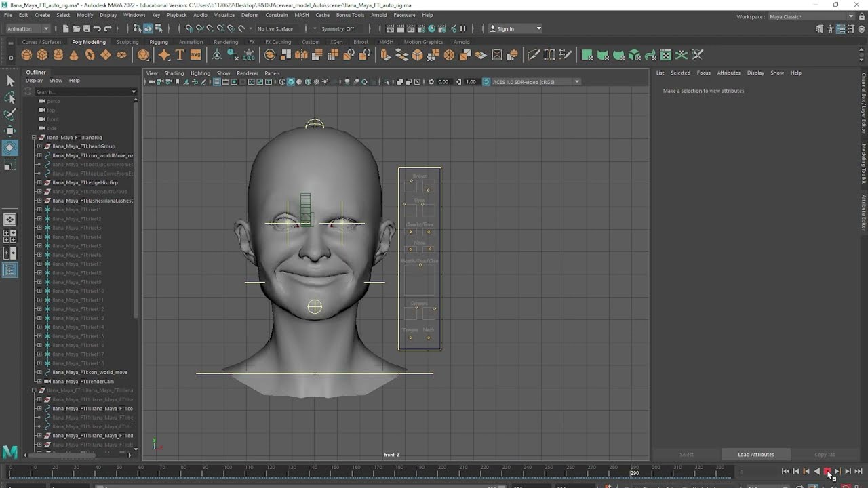Screen dimensions: 868x488
Task: Open the Symmetry: Off dropdown
Action: tap(338, 28)
